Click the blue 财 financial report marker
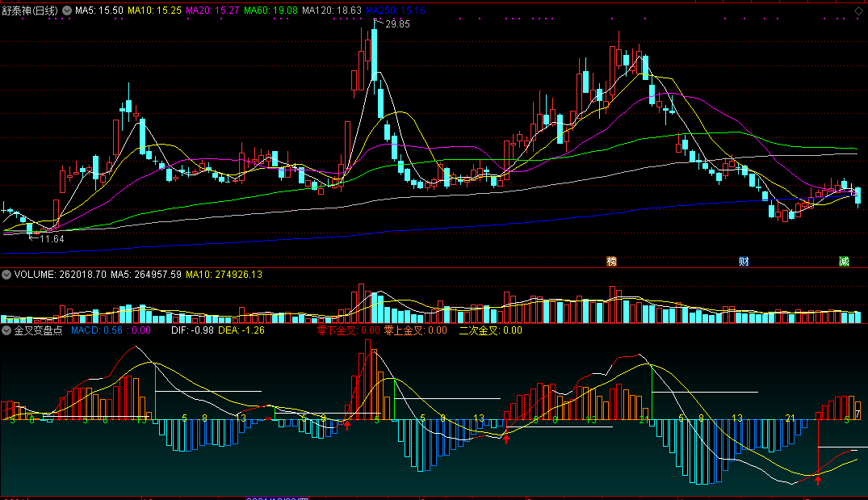This screenshot has width=868, height=500. click(744, 262)
